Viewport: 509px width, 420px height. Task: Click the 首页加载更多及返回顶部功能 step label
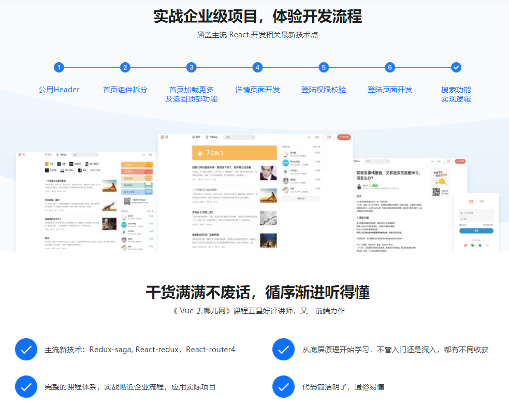192,94
